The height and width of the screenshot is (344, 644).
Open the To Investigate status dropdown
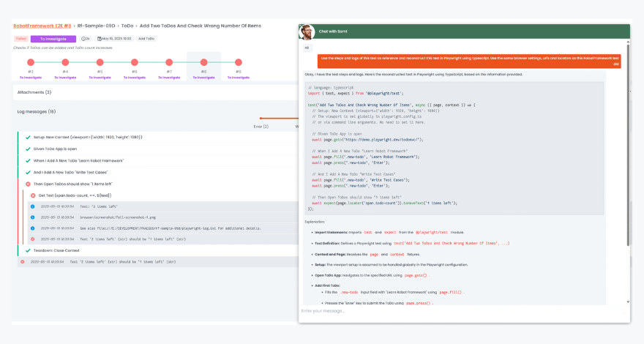[53, 39]
